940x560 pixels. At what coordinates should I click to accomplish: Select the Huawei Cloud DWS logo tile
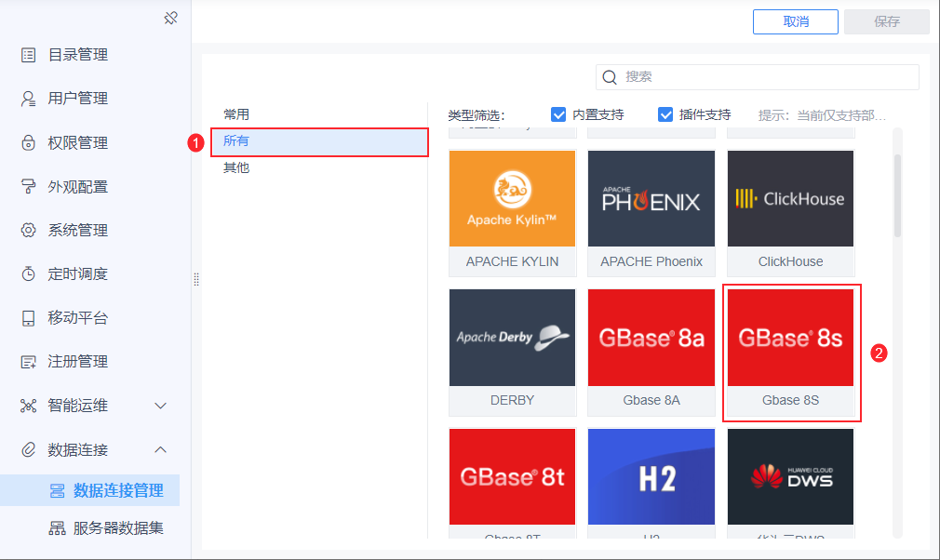pyautogui.click(x=790, y=477)
